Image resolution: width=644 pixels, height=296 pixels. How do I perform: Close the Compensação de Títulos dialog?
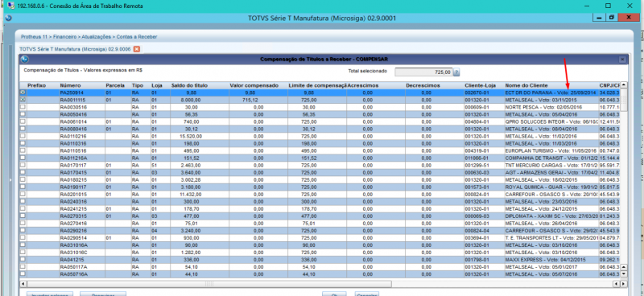coord(621,60)
